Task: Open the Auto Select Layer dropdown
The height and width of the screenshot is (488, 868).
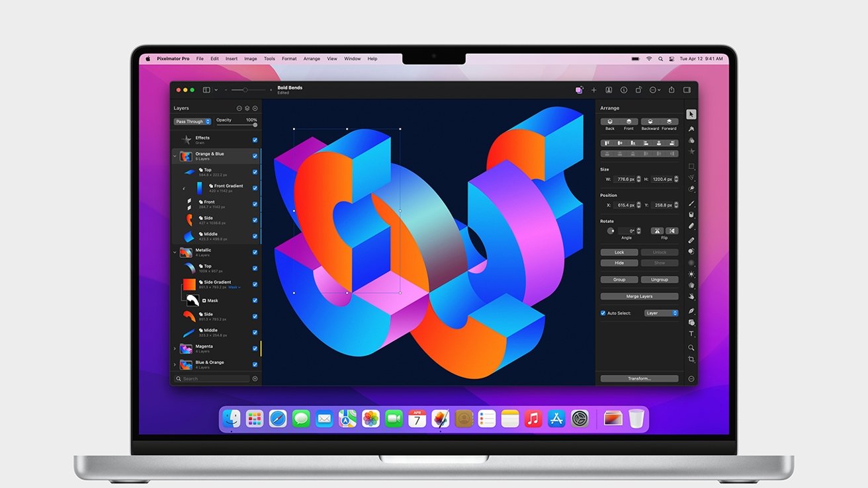Action: [661, 313]
